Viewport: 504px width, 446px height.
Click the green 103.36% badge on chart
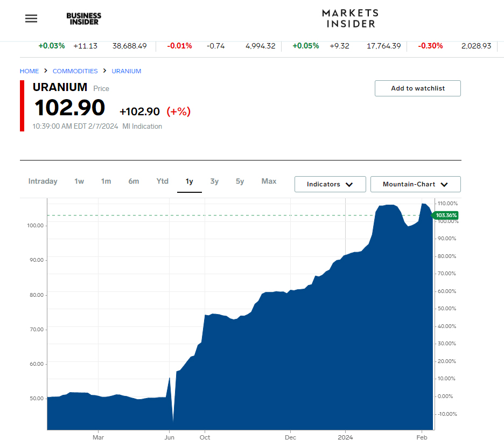pyautogui.click(x=445, y=215)
